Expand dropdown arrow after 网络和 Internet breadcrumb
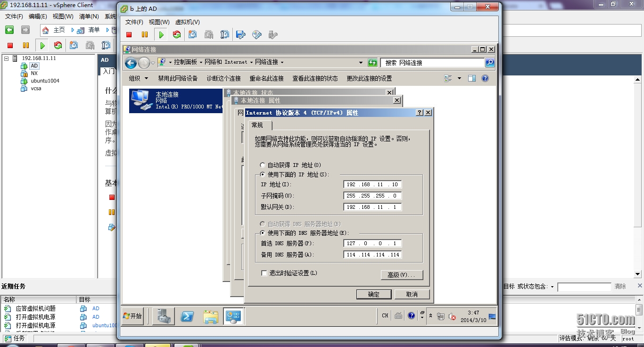 click(251, 62)
